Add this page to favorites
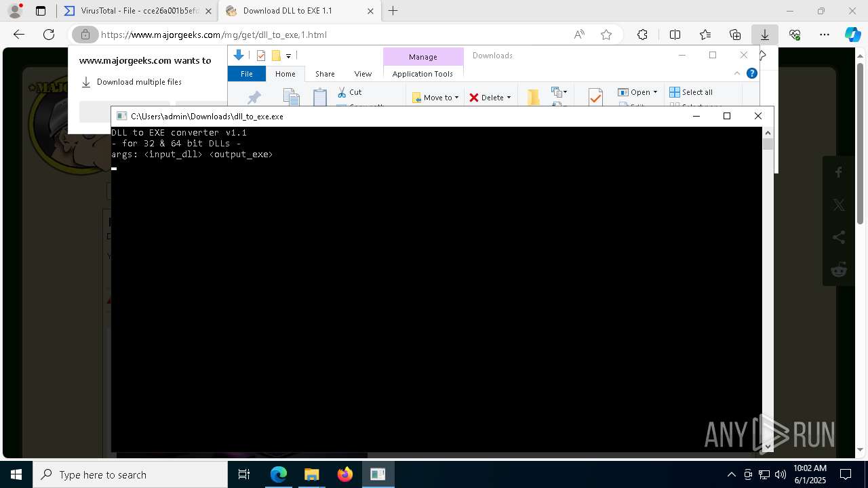Screen dimensions: 868x488 (x=606, y=35)
